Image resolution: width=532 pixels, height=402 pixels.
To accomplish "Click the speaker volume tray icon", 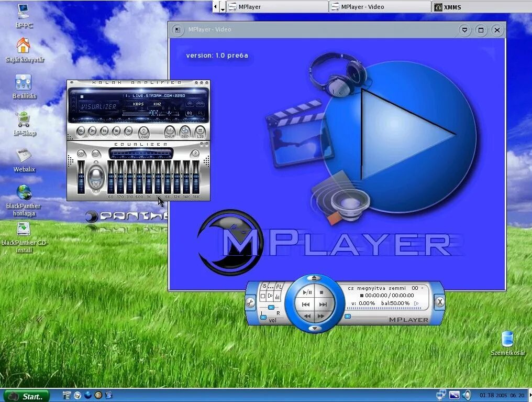I will tap(467, 395).
